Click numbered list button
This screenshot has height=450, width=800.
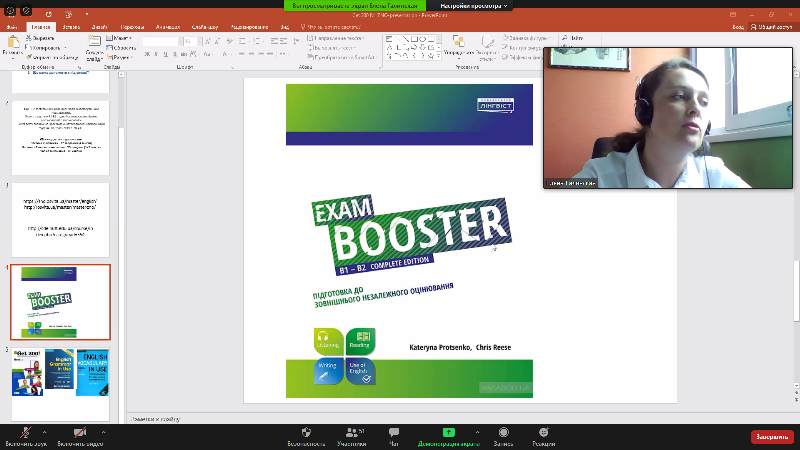[257, 41]
